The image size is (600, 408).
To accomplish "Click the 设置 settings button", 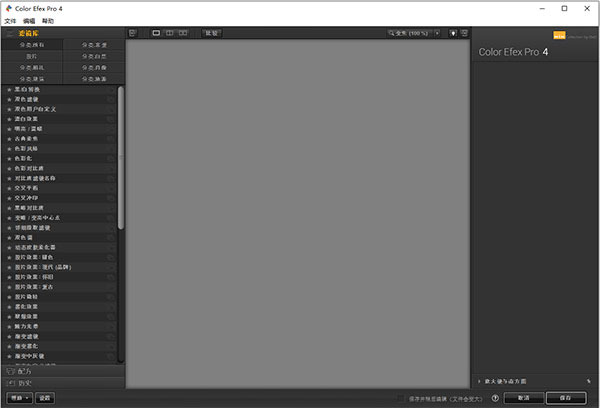I will pos(45,398).
